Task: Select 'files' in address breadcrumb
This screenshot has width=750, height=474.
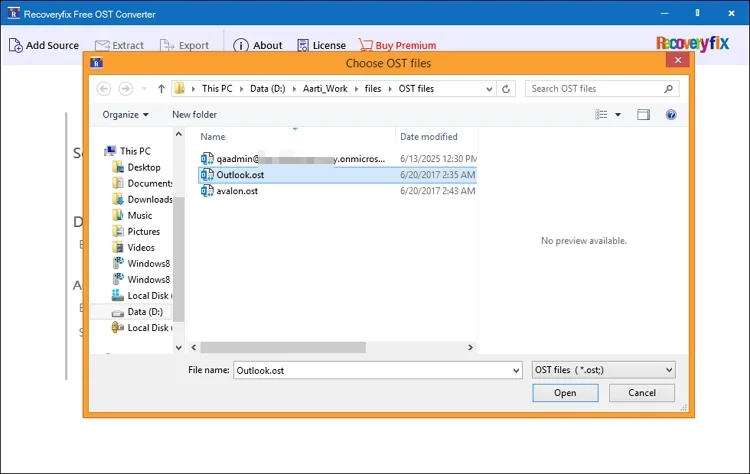Action: pos(373,88)
